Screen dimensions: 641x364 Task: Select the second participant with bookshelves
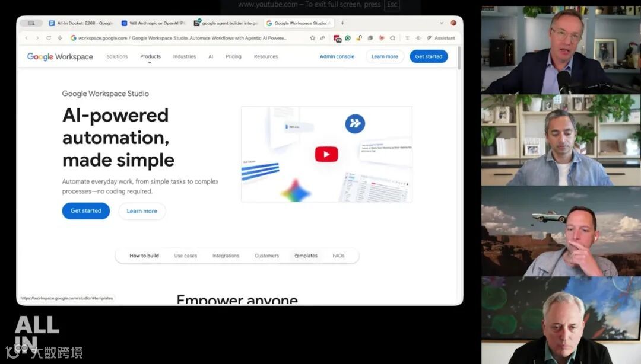(x=561, y=140)
